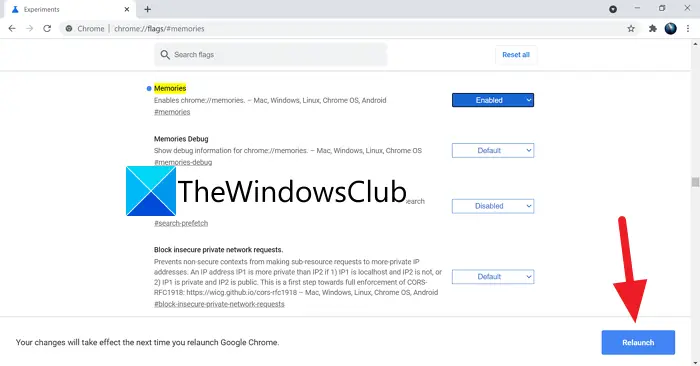Click the #memories anchor link
Image resolution: width=700 pixels, height=366 pixels.
click(x=172, y=112)
